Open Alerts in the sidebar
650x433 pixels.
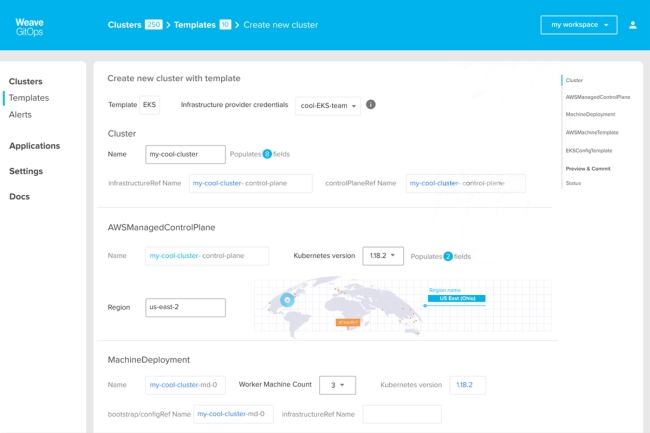click(x=20, y=115)
